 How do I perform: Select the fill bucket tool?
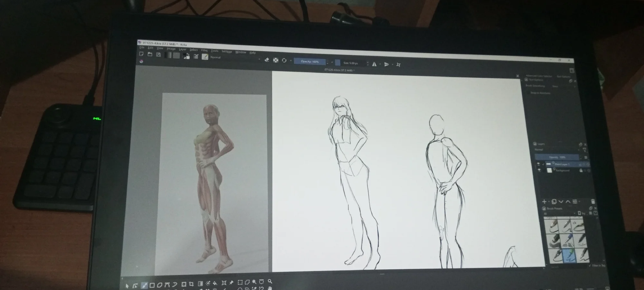point(215,284)
